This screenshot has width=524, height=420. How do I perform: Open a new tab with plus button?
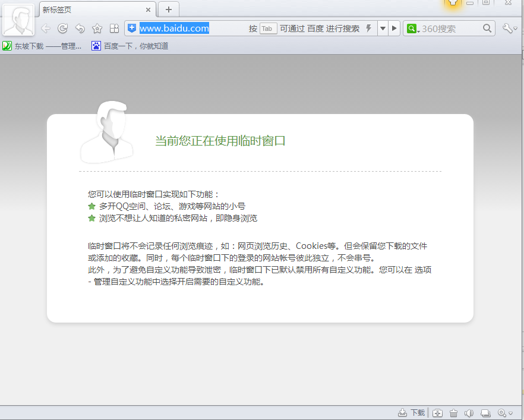(169, 10)
